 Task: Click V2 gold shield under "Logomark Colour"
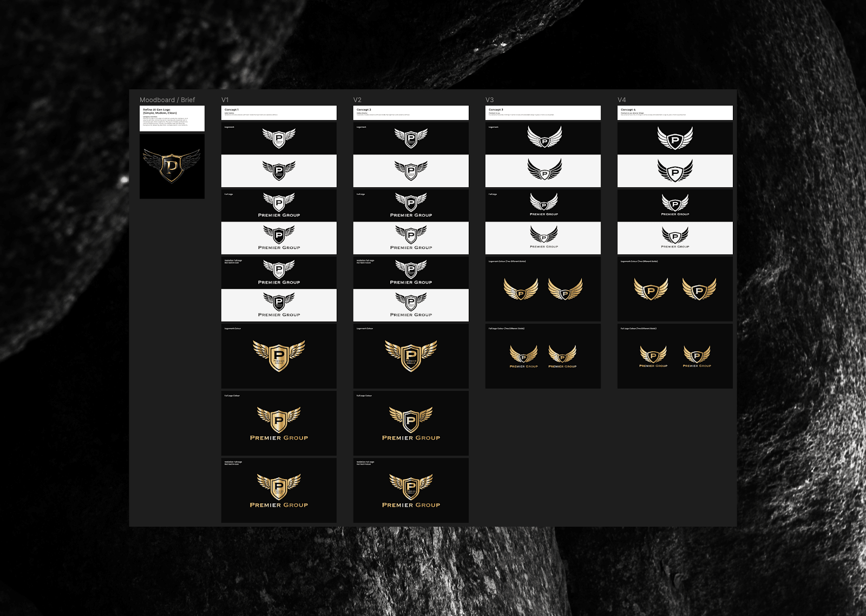411,356
